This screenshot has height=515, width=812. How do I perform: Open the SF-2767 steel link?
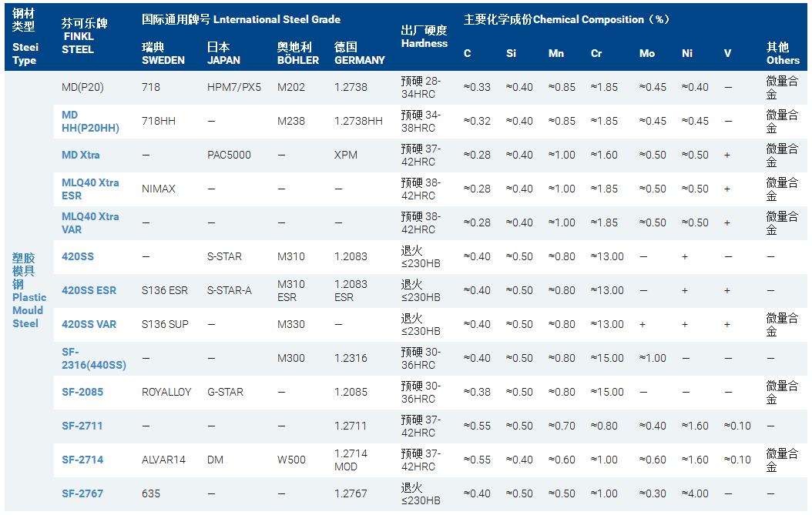[x=82, y=493]
